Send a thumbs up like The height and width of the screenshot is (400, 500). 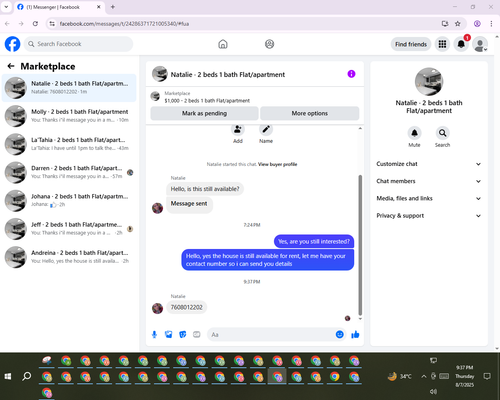click(x=355, y=334)
